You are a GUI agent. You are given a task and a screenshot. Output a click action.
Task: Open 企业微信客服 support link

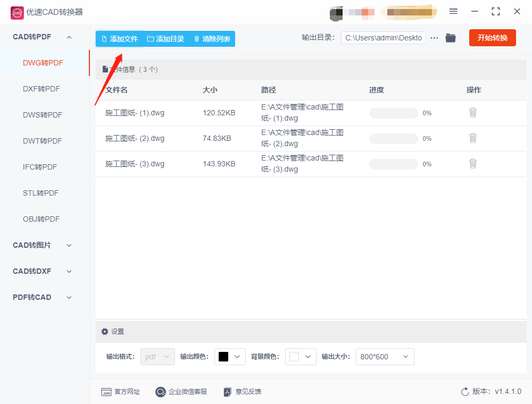coord(181,392)
